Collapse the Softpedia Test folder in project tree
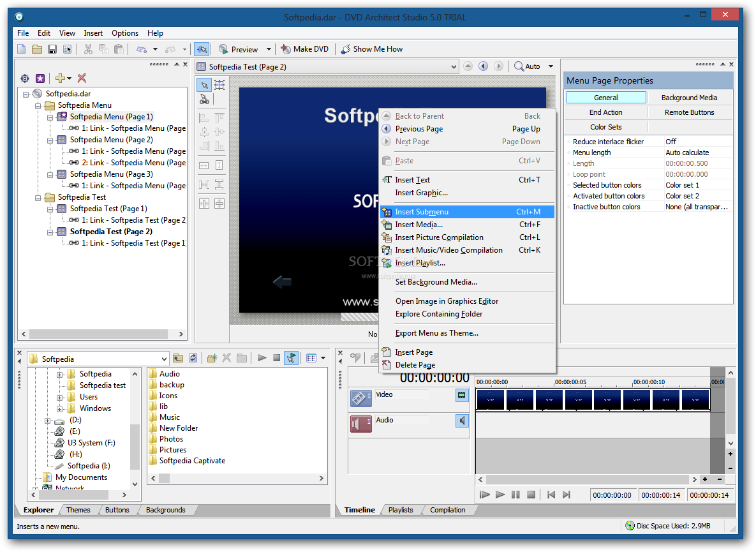Image resolution: width=756 pixels, height=552 pixels. click(38, 198)
